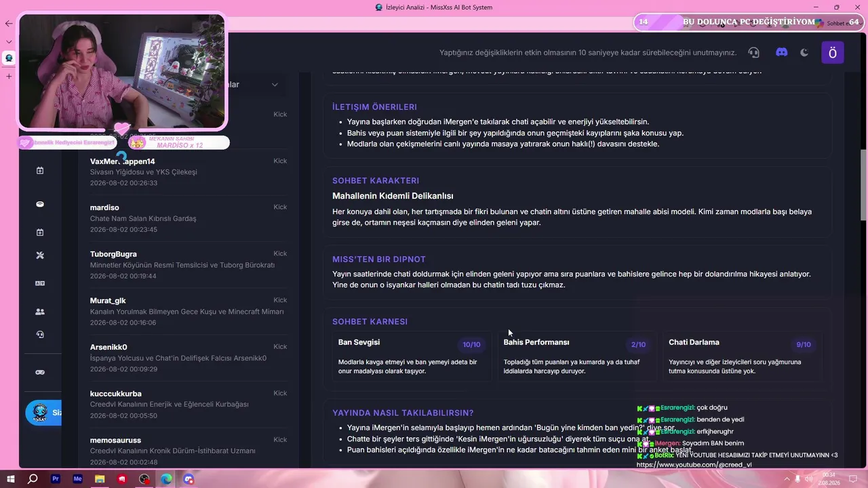Open Microsoft Edge from taskbar
This screenshot has width=868, height=488.
click(x=166, y=479)
